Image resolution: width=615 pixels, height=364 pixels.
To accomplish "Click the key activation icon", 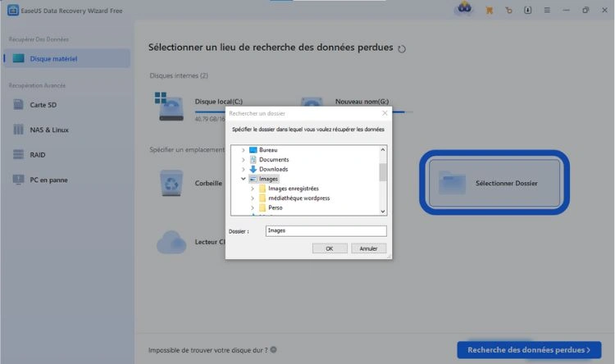I will click(508, 11).
